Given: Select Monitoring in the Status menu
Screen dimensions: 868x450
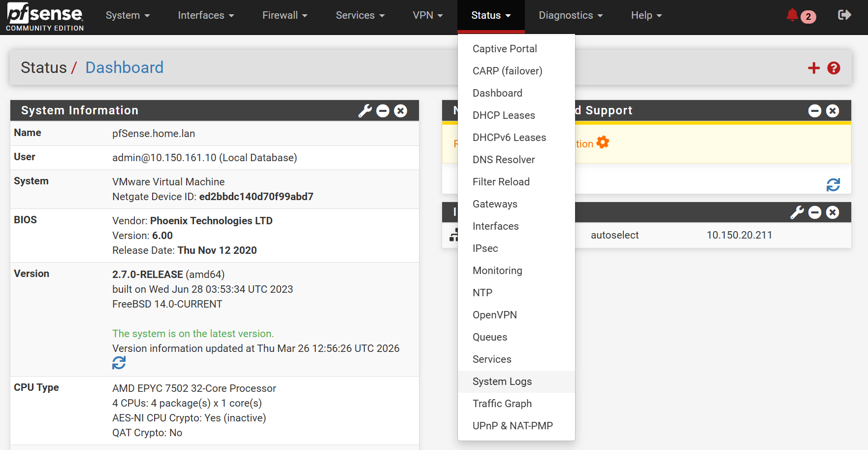Looking at the screenshot, I should tap(497, 271).
